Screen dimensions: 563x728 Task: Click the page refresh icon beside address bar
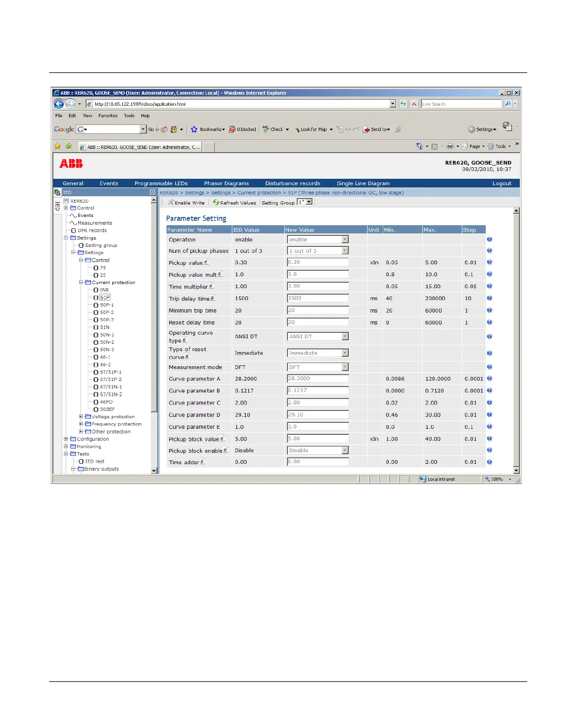403,104
